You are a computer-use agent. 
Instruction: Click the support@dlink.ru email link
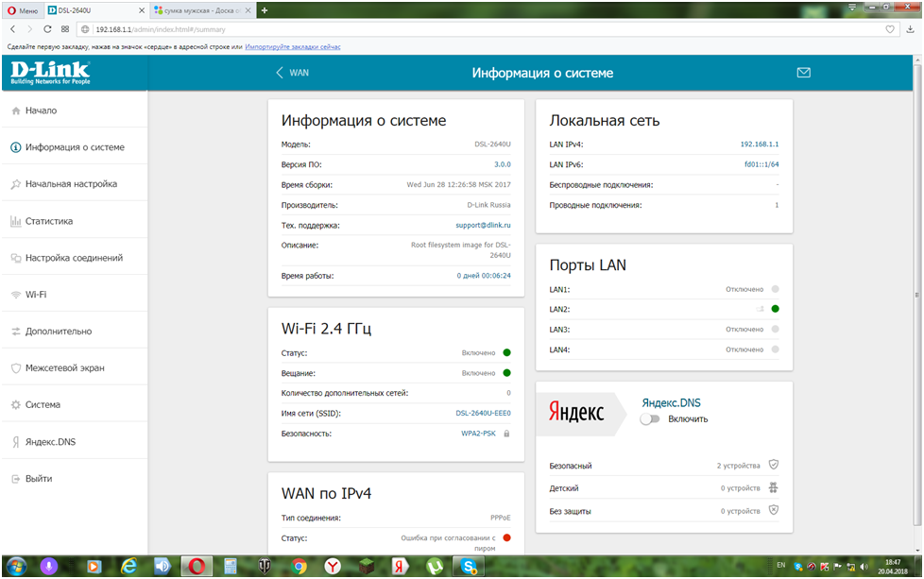[x=483, y=226]
